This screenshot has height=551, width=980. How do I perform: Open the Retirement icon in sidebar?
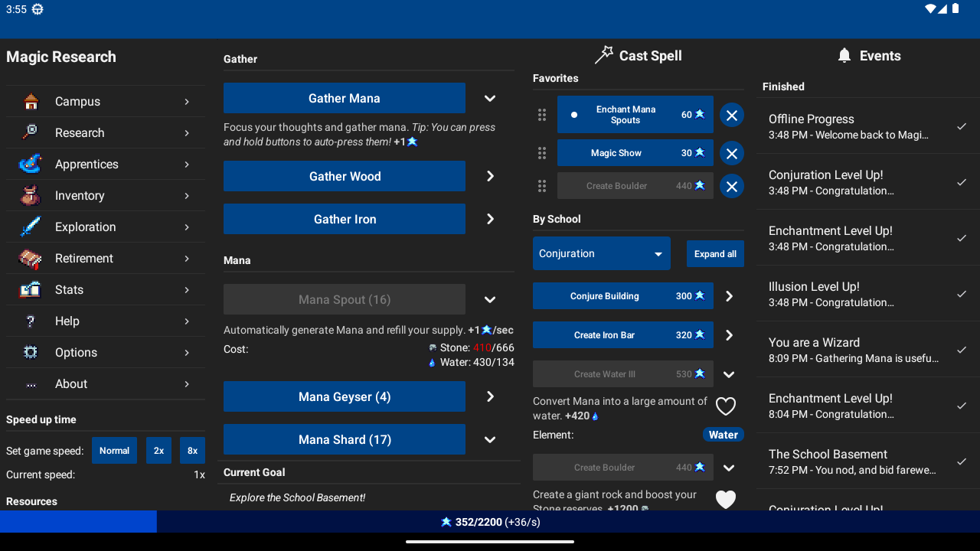(29, 258)
